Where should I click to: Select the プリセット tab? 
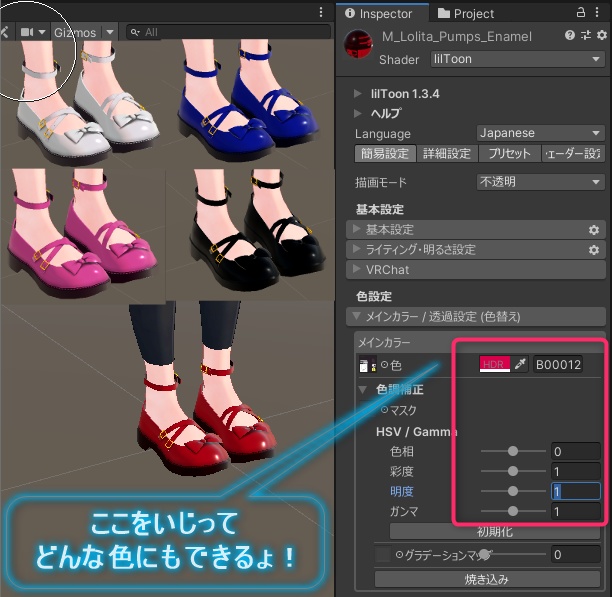point(509,153)
